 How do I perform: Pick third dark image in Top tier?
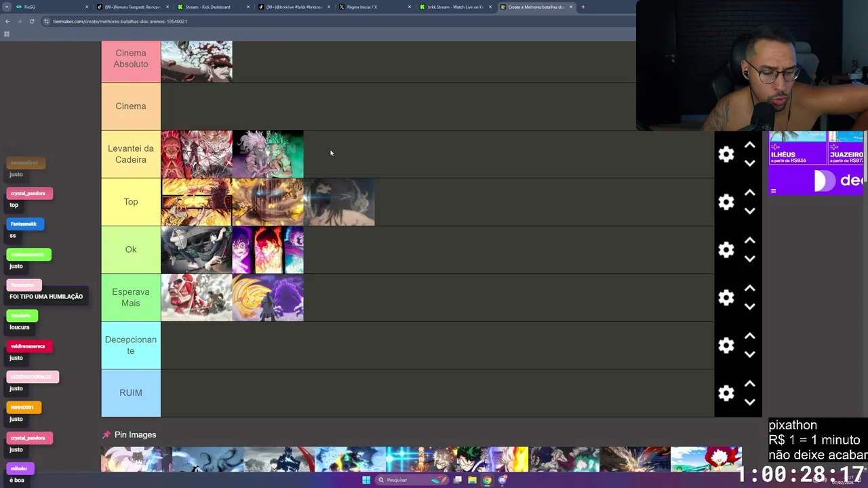point(339,202)
